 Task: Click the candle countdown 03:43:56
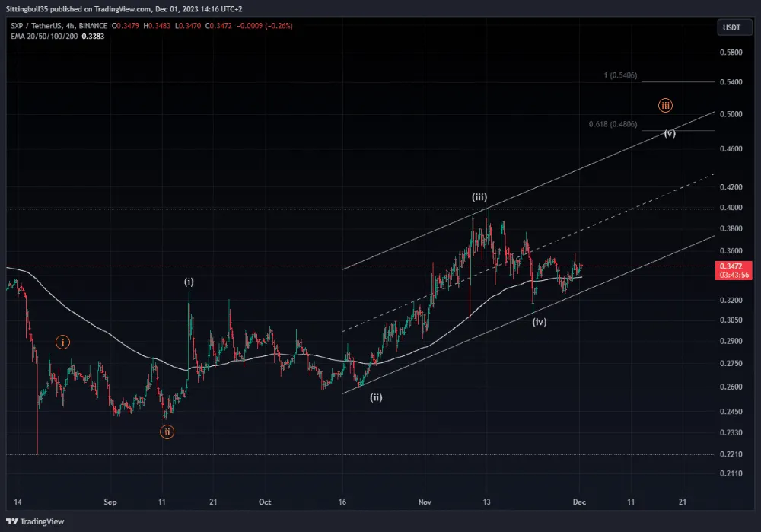tap(734, 276)
